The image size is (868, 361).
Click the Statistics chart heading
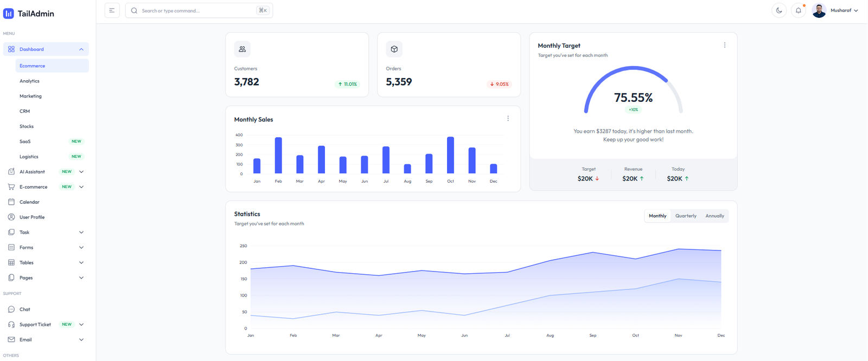tap(247, 214)
